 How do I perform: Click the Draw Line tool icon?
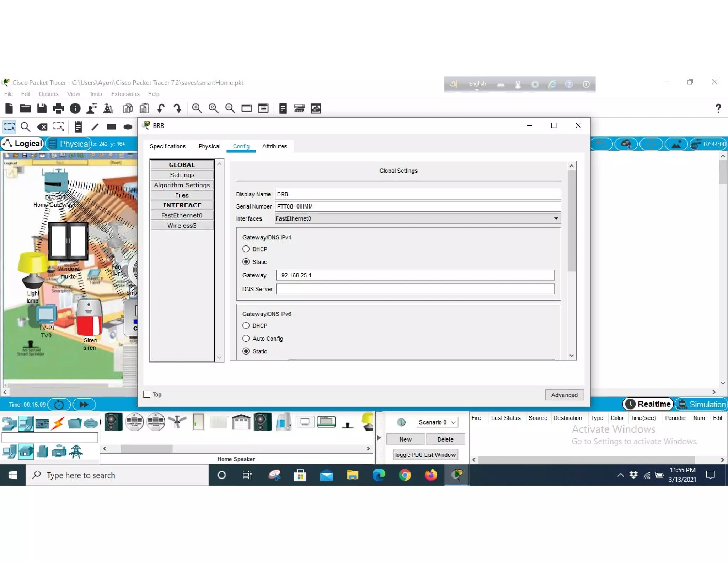pos(95,127)
